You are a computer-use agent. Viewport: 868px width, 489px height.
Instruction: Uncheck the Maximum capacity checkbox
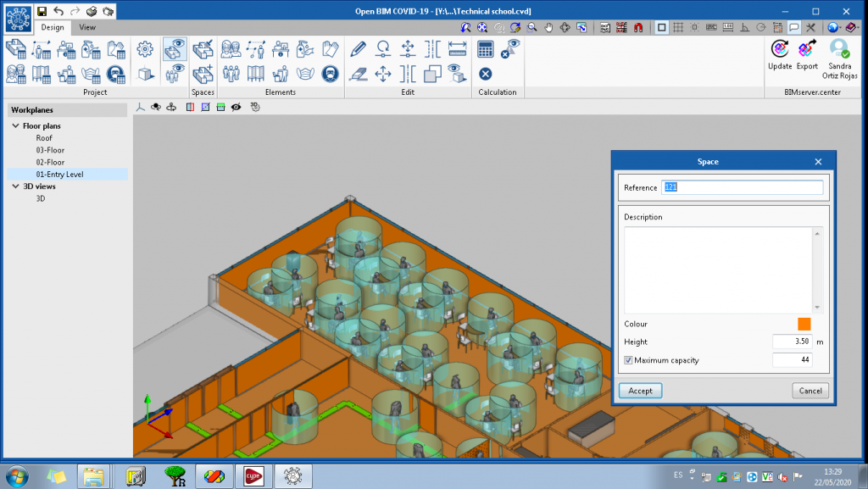tap(628, 360)
